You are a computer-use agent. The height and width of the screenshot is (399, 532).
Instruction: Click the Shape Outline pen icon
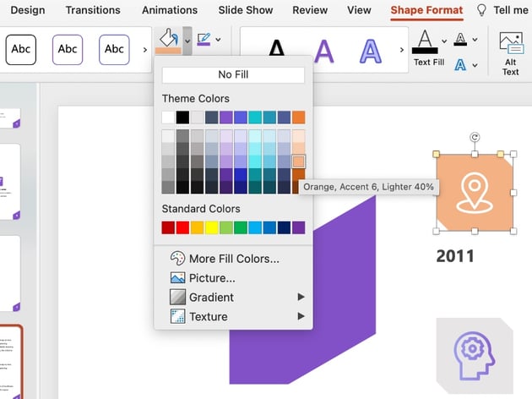204,39
